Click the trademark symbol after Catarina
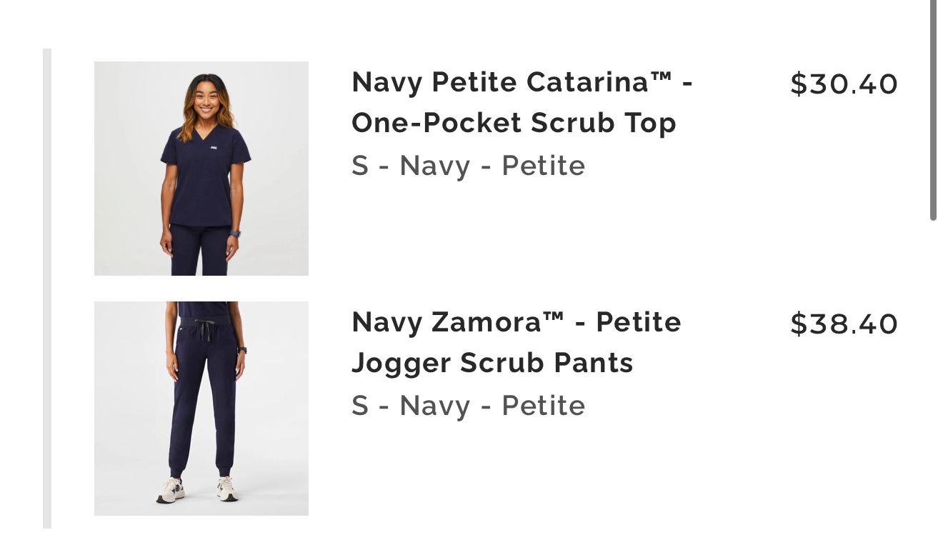The height and width of the screenshot is (560, 943). (662, 77)
